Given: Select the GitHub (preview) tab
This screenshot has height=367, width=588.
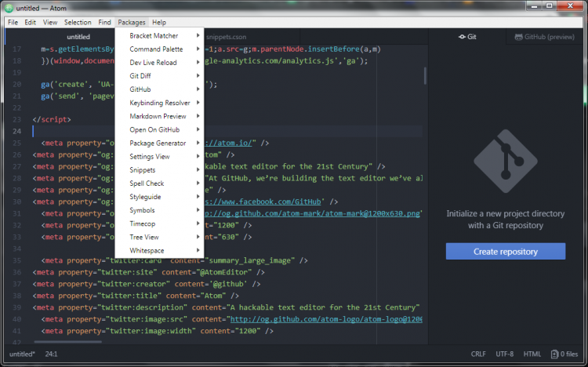Looking at the screenshot, I should click(545, 37).
